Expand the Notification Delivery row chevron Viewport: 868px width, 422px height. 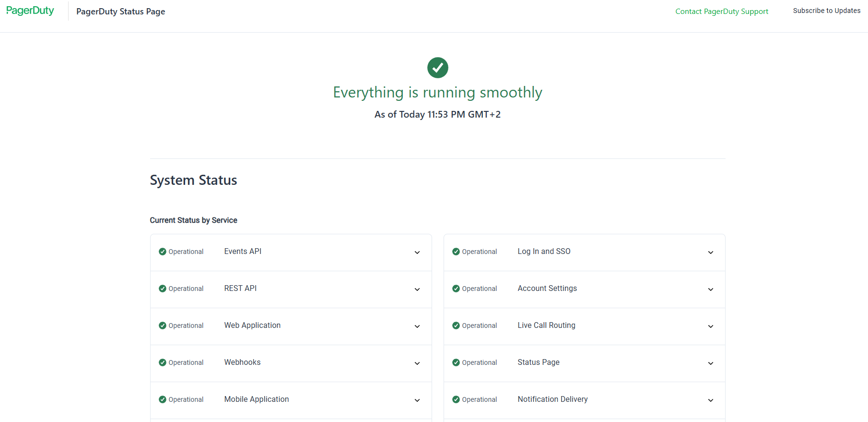point(711,400)
